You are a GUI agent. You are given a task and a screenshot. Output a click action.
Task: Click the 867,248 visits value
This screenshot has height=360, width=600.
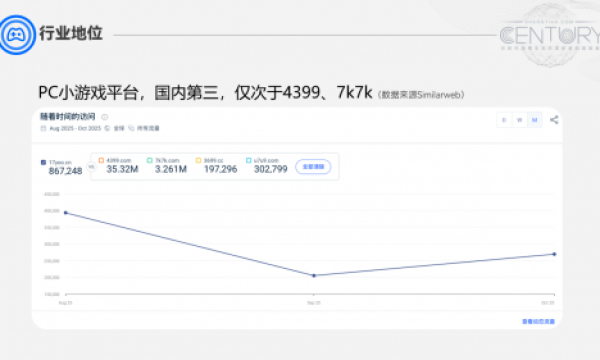click(x=65, y=171)
